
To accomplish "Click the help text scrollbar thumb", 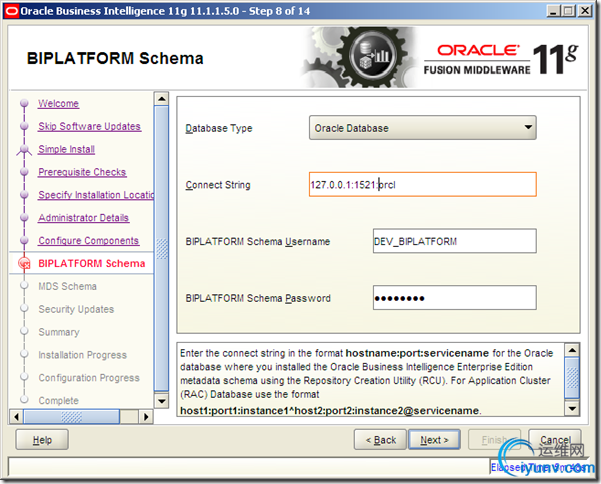I will [x=572, y=378].
